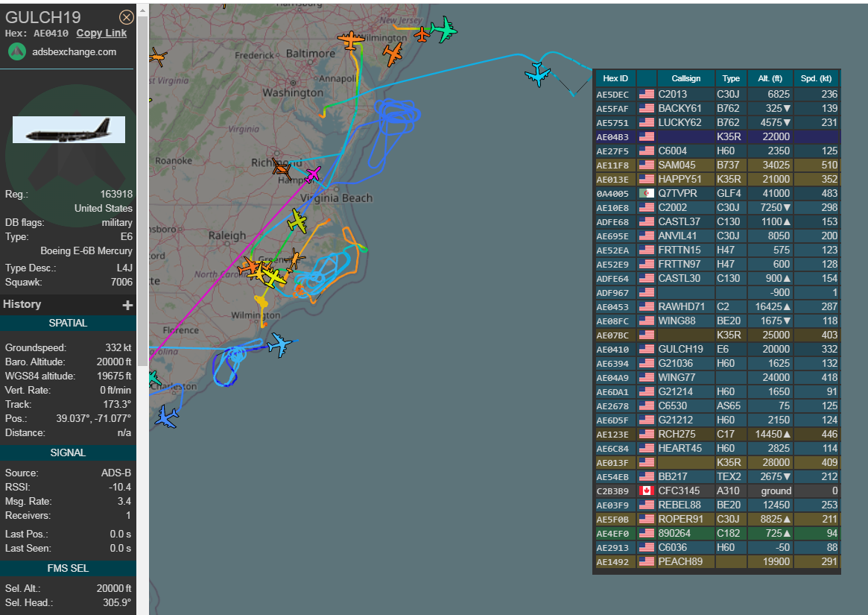Screen dimensions: 868x615
Task: Sort table by Spd. (kt) column
Action: click(816, 79)
